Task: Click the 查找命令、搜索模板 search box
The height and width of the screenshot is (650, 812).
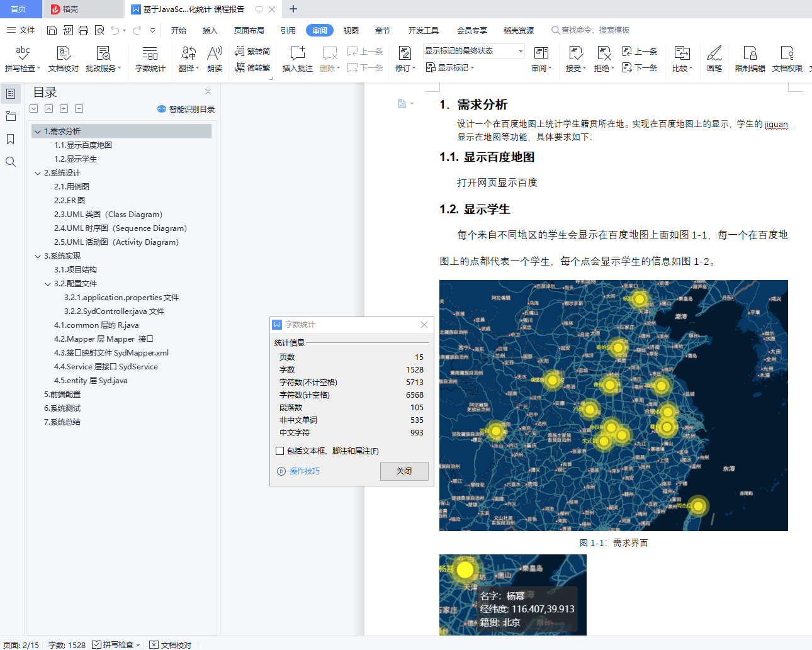Action: point(590,30)
